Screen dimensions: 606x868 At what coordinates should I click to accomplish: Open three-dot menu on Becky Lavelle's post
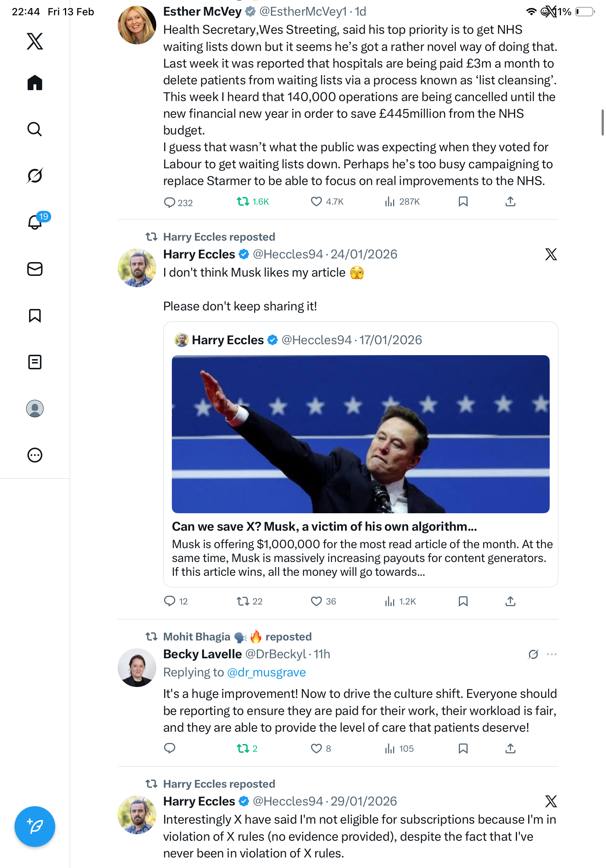click(552, 654)
